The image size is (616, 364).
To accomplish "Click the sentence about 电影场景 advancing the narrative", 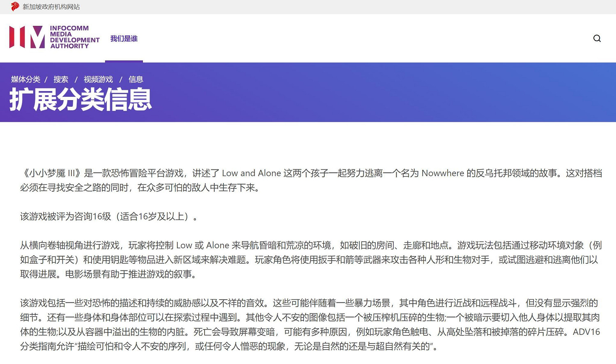I will pyautogui.click(x=131, y=274).
